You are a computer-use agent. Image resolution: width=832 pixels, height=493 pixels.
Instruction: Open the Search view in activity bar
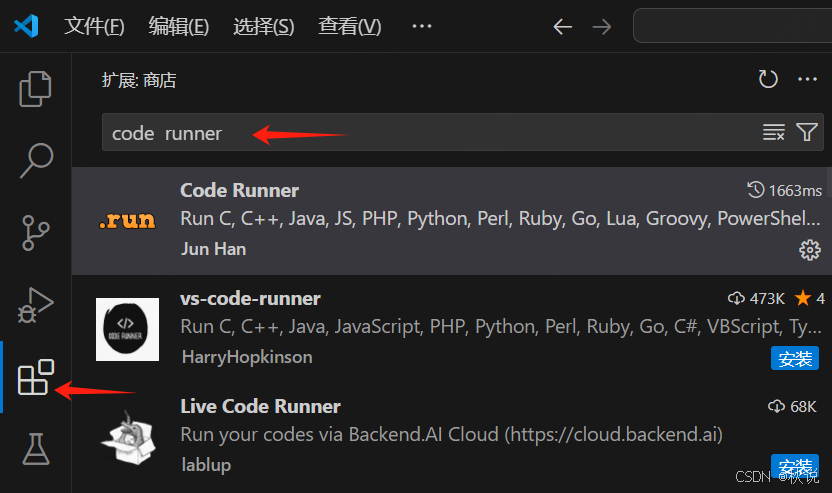click(x=36, y=160)
